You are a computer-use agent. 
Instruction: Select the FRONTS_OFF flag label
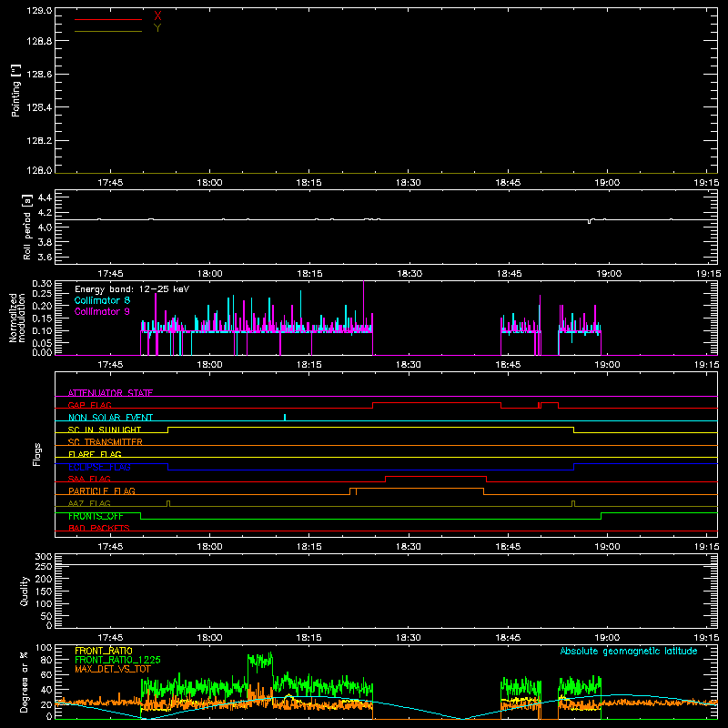pyautogui.click(x=96, y=516)
